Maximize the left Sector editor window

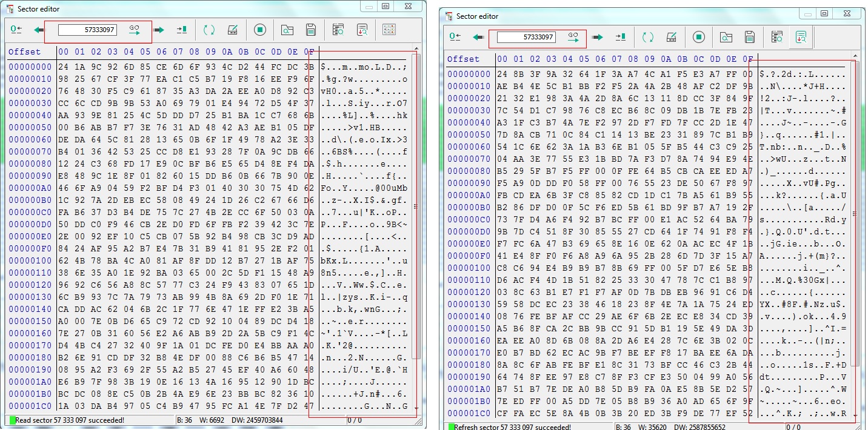pos(386,6)
